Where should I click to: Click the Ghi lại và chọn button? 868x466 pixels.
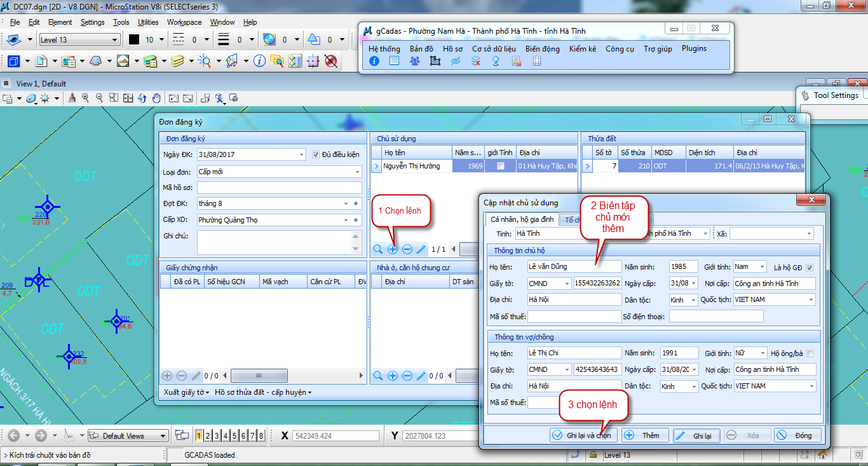583,435
